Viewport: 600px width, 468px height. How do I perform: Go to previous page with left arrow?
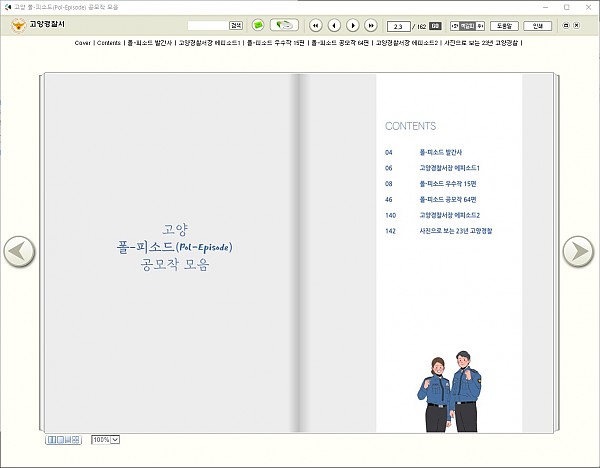coord(334,26)
